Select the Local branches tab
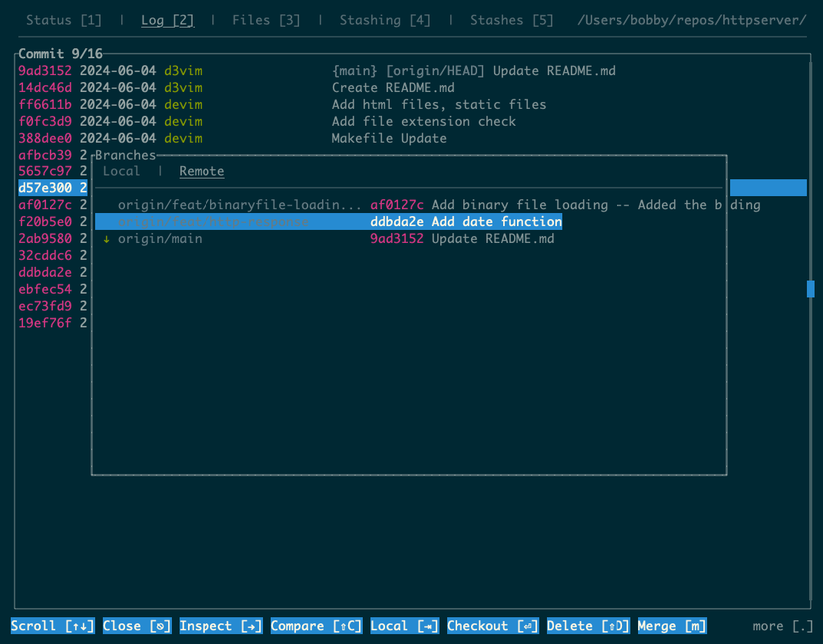 point(122,171)
